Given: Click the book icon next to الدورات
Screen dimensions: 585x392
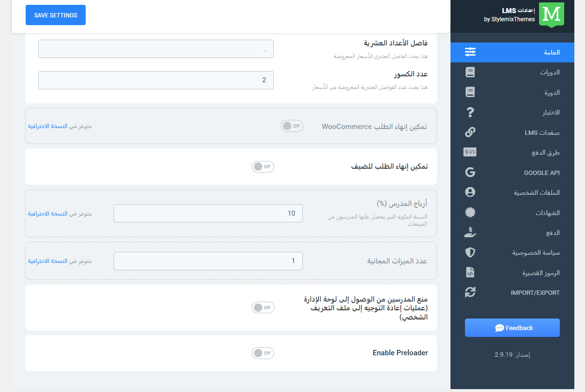Looking at the screenshot, I should pos(470,73).
